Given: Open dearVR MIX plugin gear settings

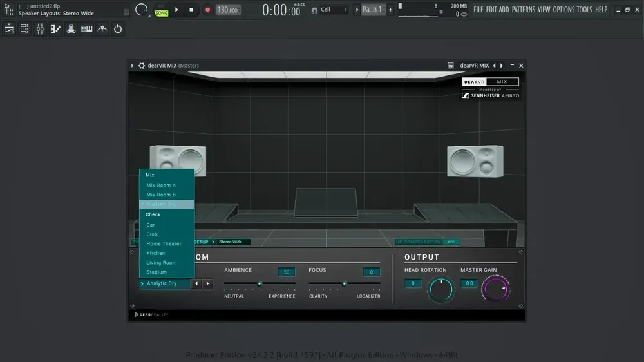Looking at the screenshot, I should (142, 65).
